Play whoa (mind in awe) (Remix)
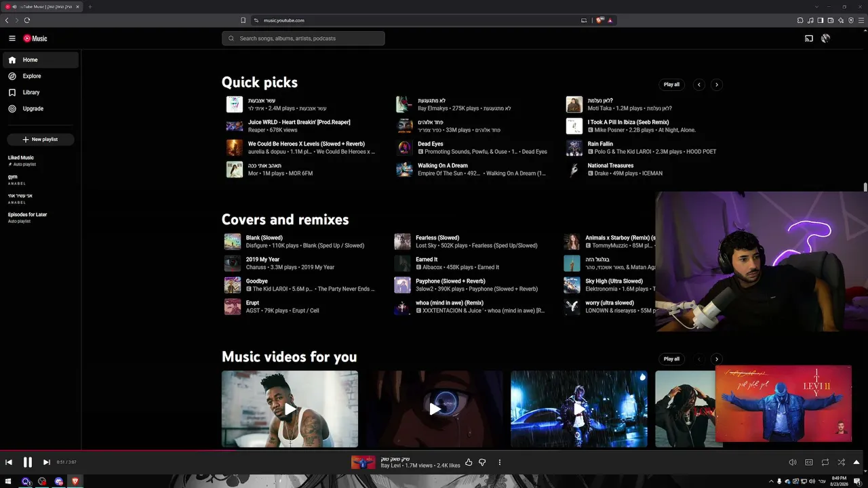 [450, 303]
